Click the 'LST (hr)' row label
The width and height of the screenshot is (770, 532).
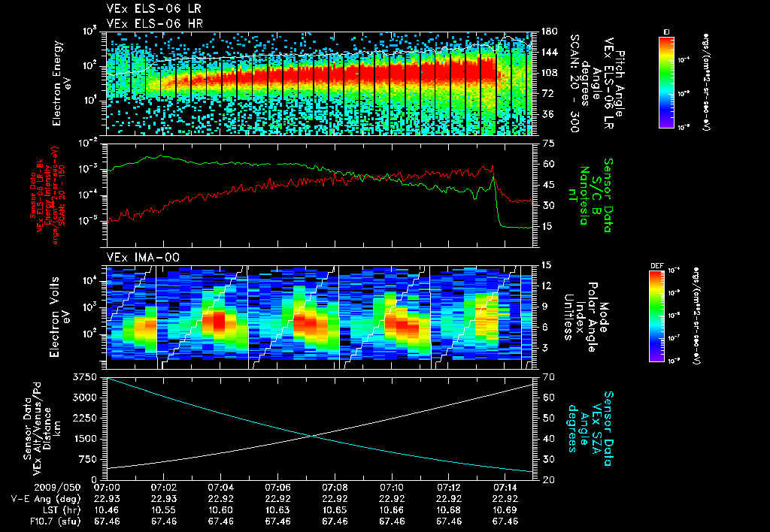(60, 510)
